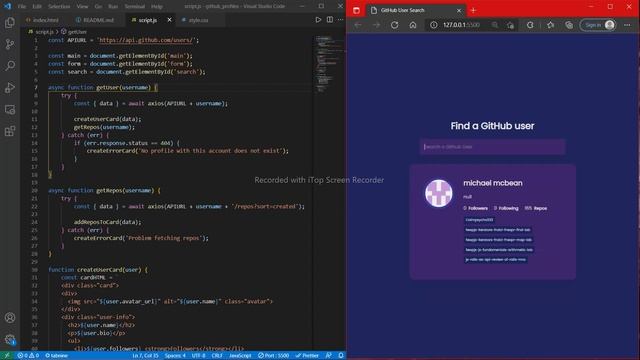The image size is (640, 360).
Task: Open notifications bell in status bar
Action: [341, 356]
